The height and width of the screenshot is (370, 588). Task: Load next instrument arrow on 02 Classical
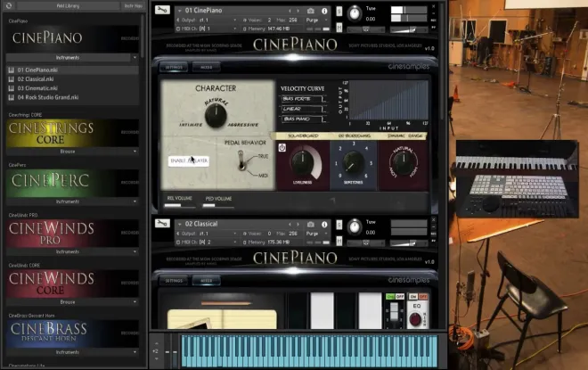point(298,225)
